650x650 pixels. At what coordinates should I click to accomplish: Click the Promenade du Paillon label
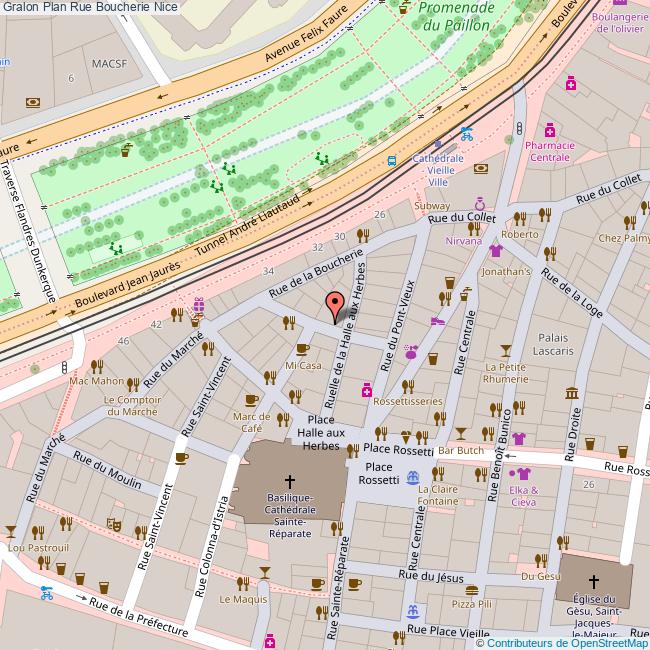click(x=456, y=16)
